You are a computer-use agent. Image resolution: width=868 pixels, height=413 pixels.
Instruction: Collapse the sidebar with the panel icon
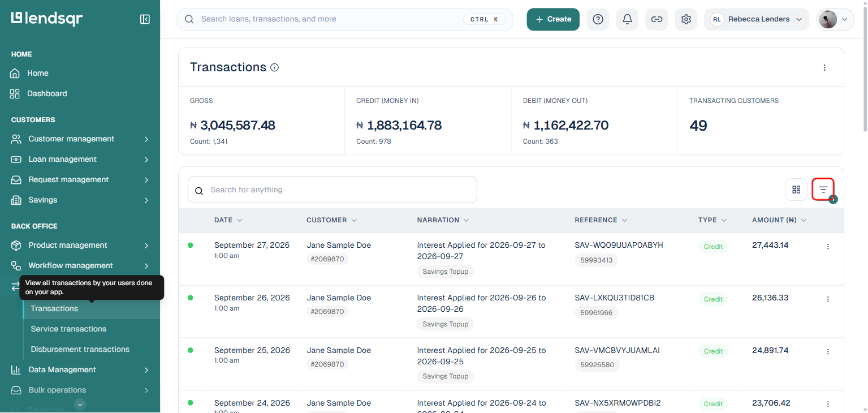pos(145,19)
